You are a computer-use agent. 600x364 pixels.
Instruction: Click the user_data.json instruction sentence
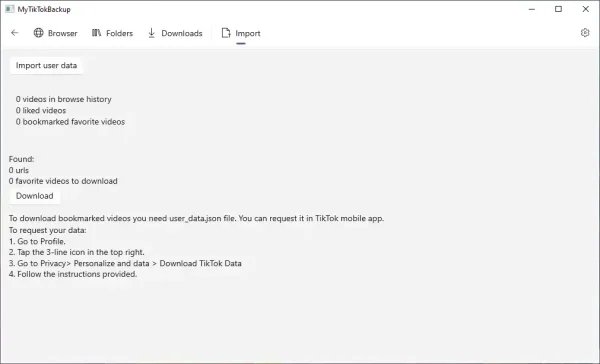[196, 219]
